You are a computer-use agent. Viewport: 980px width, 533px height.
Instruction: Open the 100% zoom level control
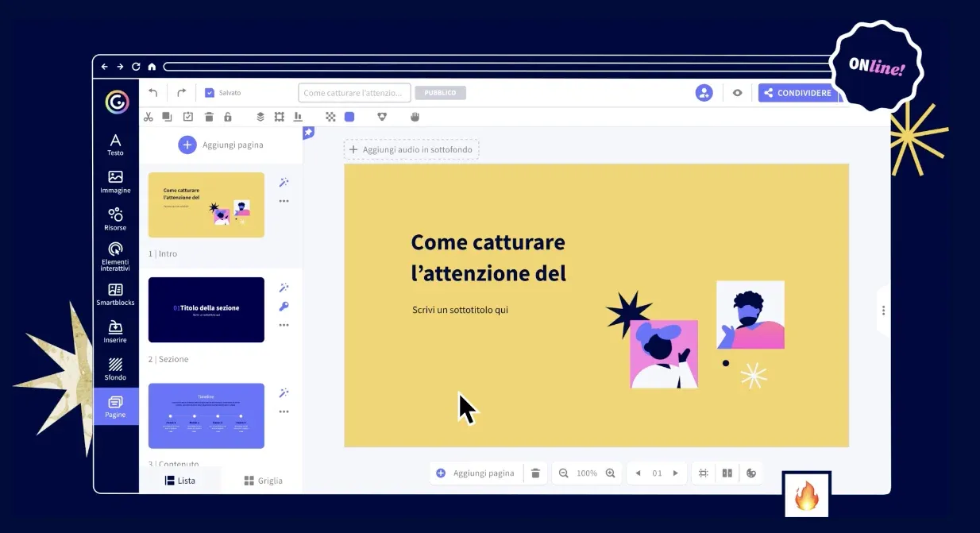587,473
